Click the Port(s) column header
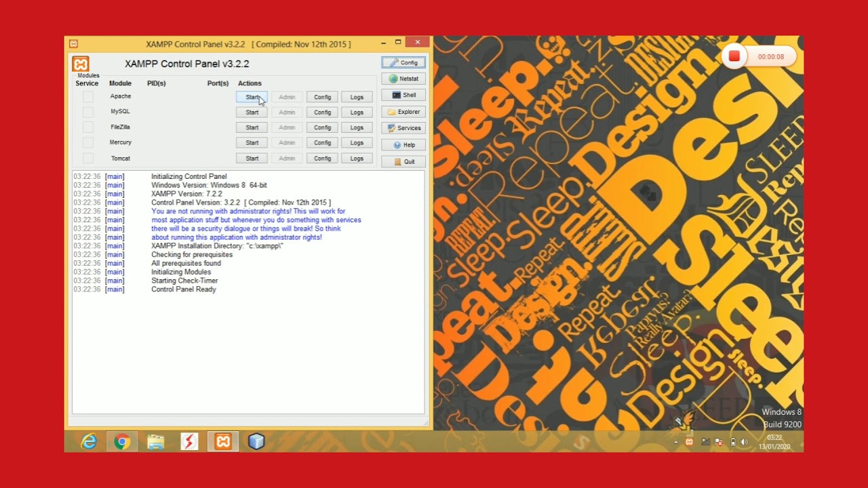 tap(218, 83)
